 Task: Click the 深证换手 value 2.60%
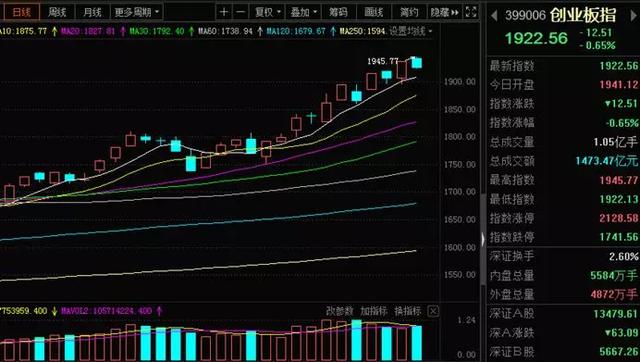(624, 256)
